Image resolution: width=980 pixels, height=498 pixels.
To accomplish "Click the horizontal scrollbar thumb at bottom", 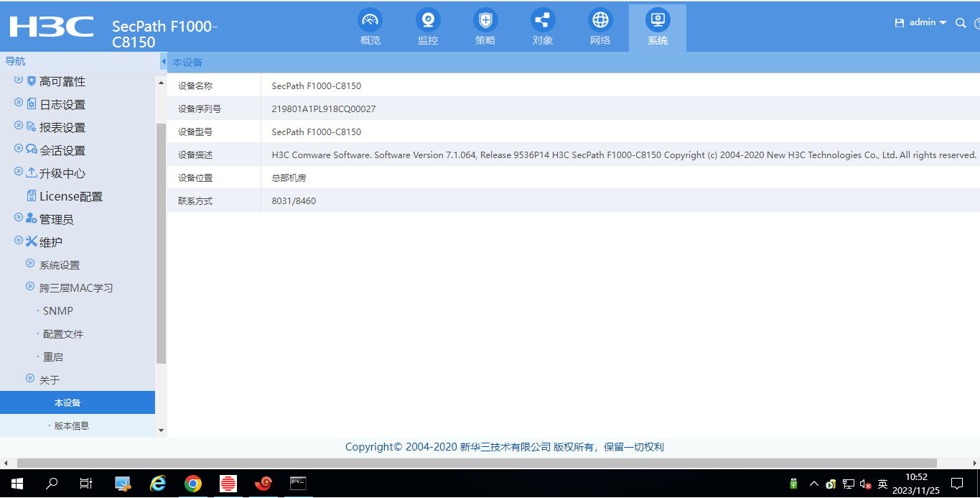I will coord(477,463).
